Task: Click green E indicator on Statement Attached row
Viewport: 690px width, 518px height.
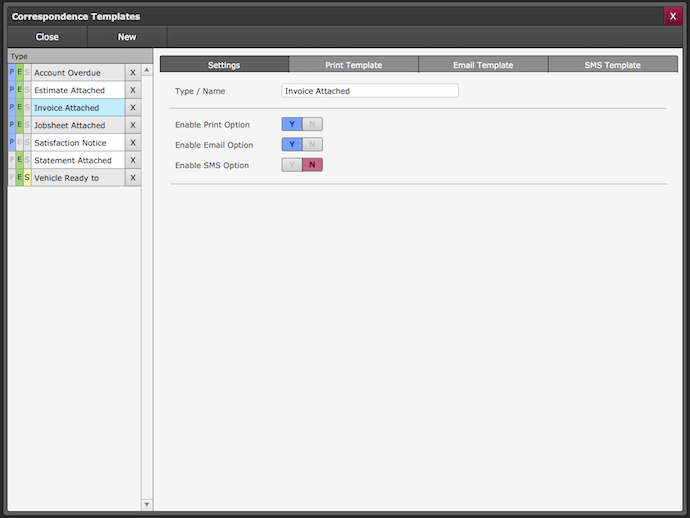Action: [x=19, y=160]
